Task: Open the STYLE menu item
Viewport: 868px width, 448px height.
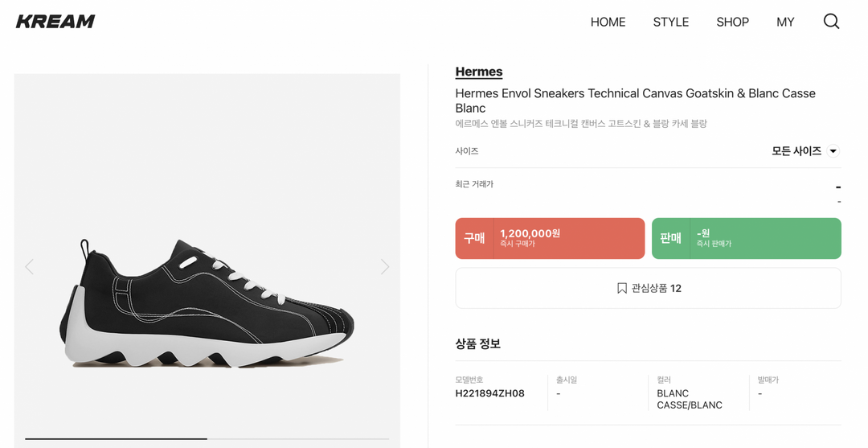Action: (670, 22)
